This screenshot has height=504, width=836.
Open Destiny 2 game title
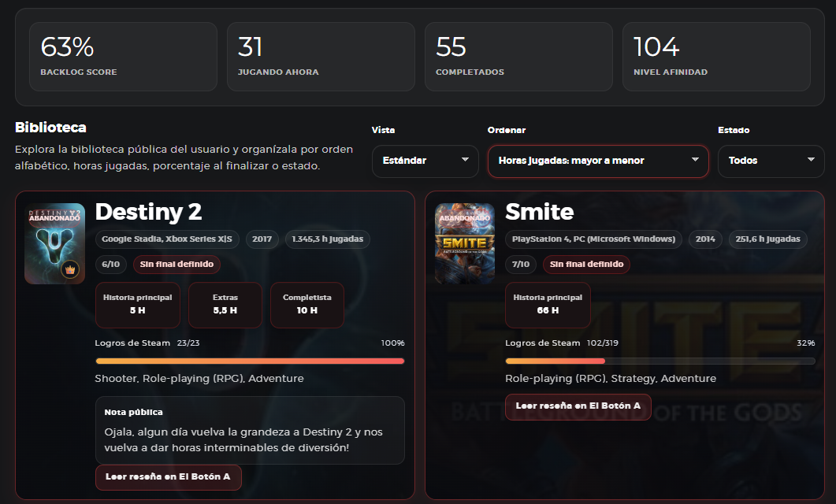148,212
